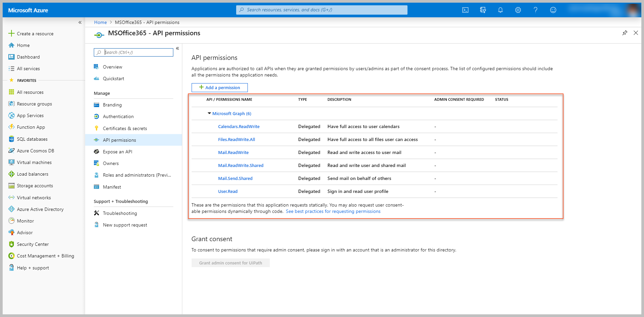Click the All services list icon
The image size is (644, 317).
pos(11,69)
